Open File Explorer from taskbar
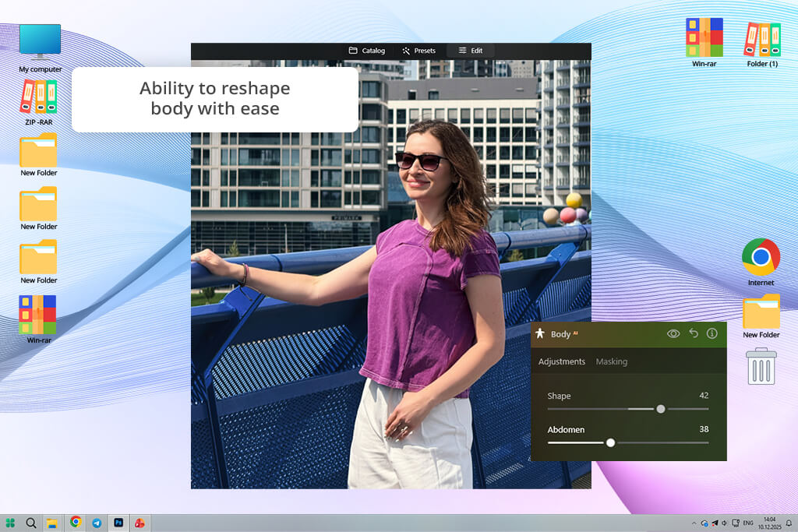The image size is (798, 532). pyautogui.click(x=52, y=523)
